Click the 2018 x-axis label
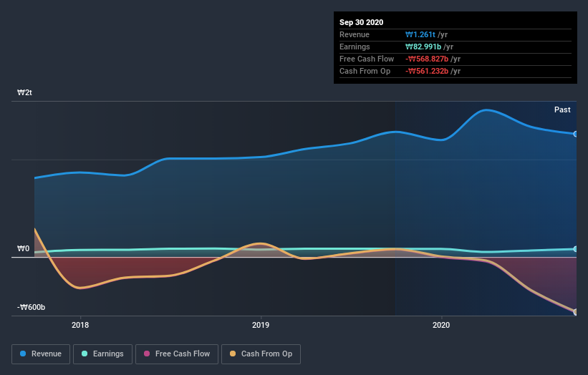The image size is (588, 375). [x=80, y=325]
